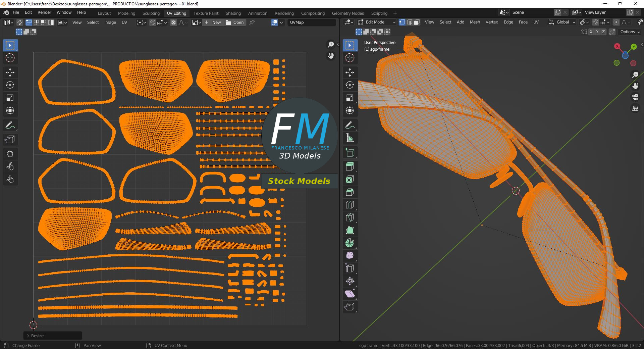Select the UV Grab sculpt tool
644x349 pixels.
pos(10,154)
